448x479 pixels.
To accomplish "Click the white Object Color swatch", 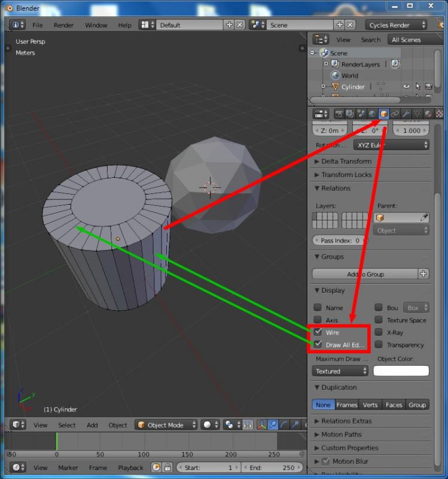I will (401, 371).
